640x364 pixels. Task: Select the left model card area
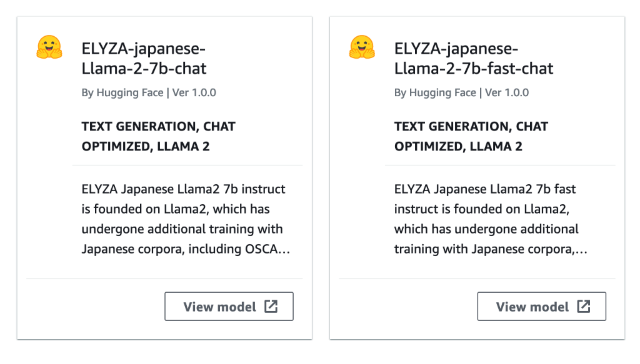tap(164, 178)
